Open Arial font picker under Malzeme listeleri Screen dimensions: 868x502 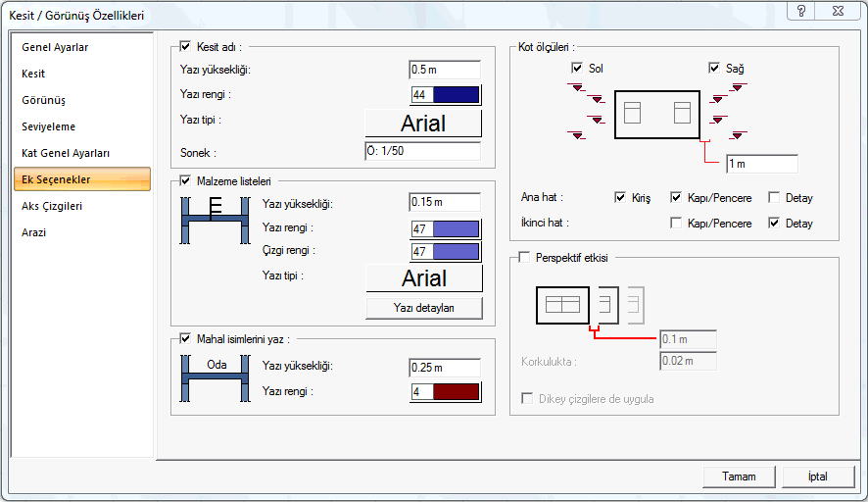point(424,278)
